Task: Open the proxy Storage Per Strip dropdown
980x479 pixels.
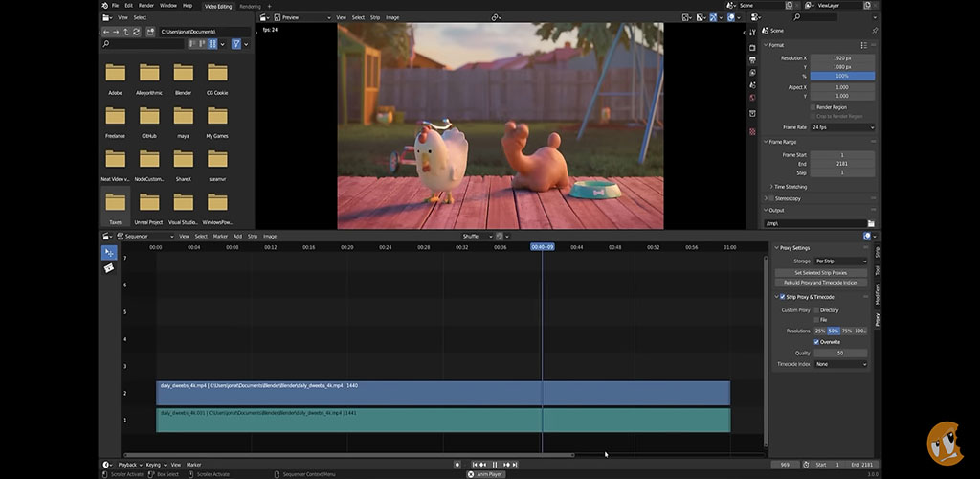Action: coord(840,262)
